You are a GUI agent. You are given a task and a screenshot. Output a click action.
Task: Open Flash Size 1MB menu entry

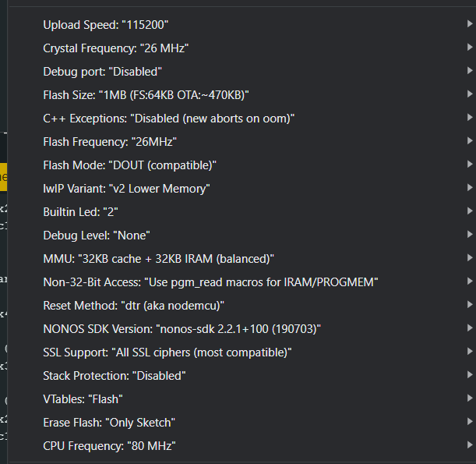(x=242, y=95)
